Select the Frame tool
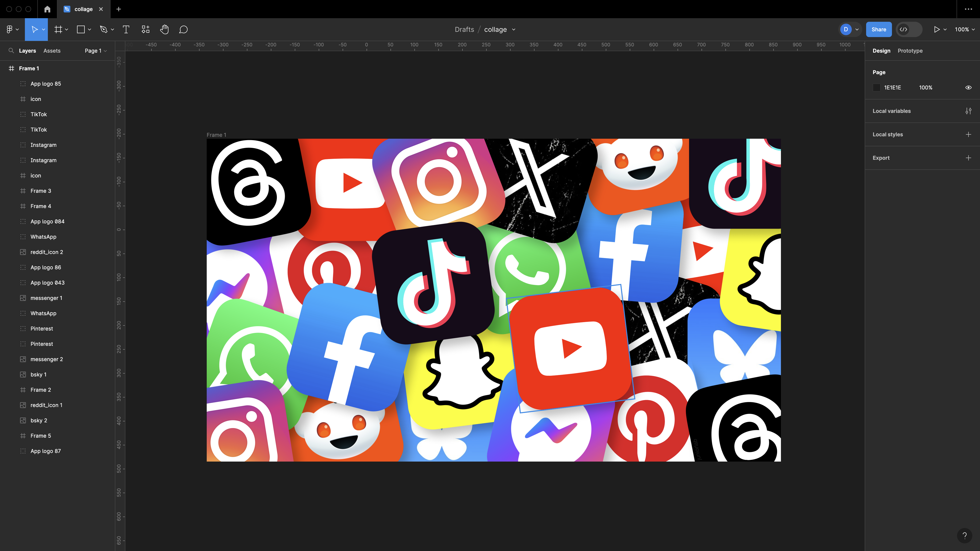The width and height of the screenshot is (980, 551). click(x=58, y=29)
